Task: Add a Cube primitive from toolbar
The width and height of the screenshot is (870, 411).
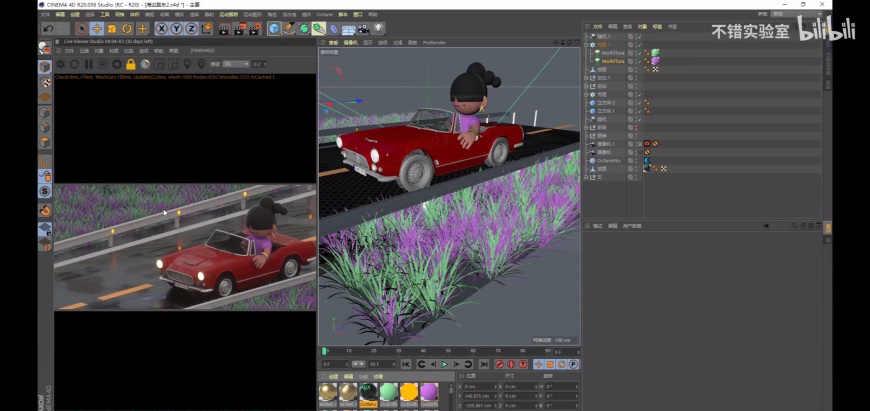Action: [x=274, y=29]
